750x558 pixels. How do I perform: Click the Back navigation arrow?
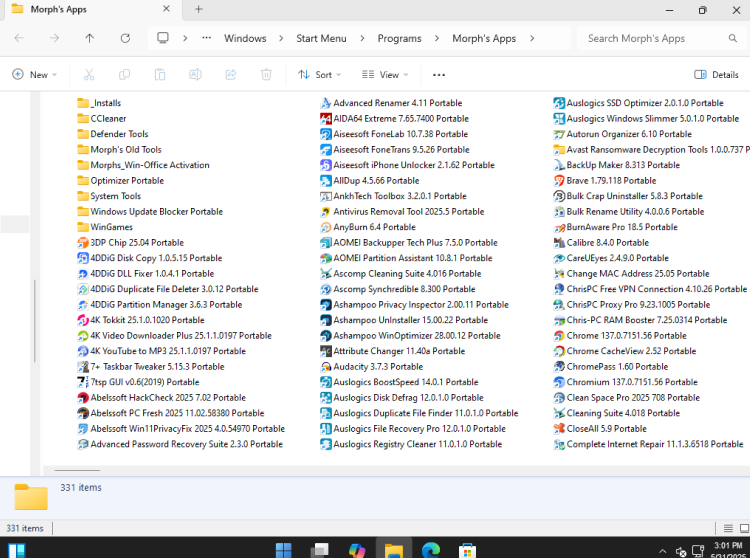[x=19, y=38]
